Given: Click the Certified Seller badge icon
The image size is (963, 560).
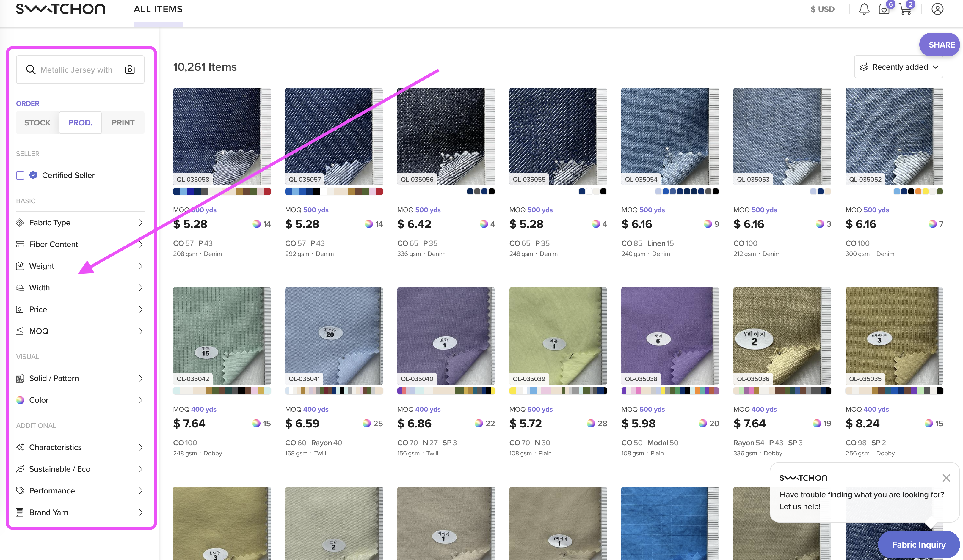Looking at the screenshot, I should click(34, 175).
